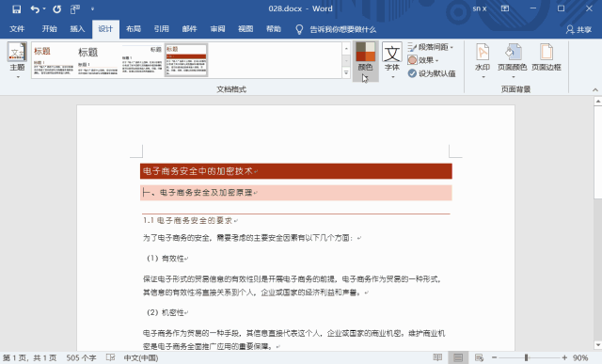
Task: Switch to Print Layout view
Action: pos(458,357)
